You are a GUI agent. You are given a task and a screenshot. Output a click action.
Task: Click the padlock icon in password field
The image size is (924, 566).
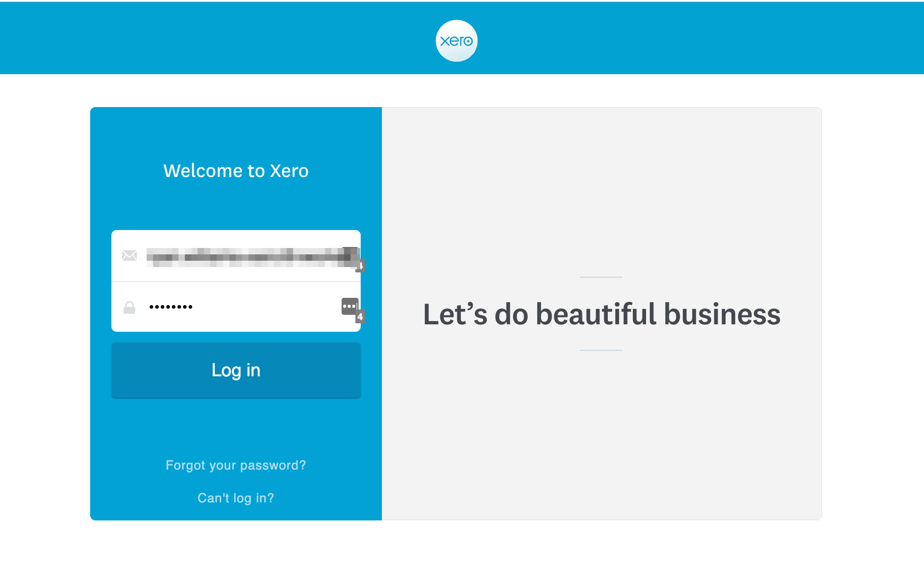(129, 307)
